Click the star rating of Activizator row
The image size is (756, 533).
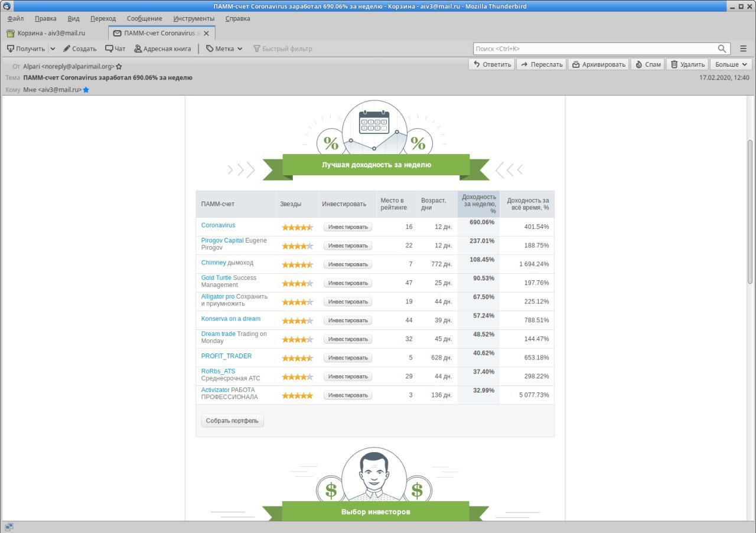pos(298,395)
